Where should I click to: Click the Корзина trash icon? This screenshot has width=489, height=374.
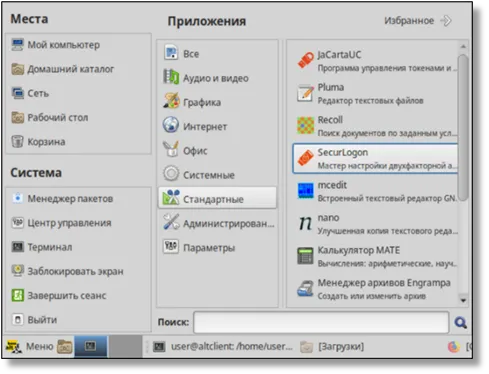coord(17,142)
